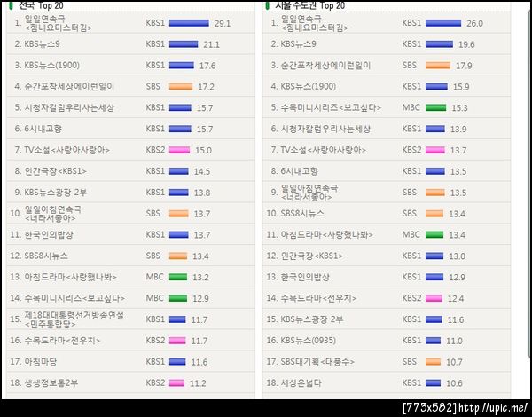Viewport: 532px width, 417px height.
Task: Select the 21.1 rating value
Action: pyautogui.click(x=211, y=44)
